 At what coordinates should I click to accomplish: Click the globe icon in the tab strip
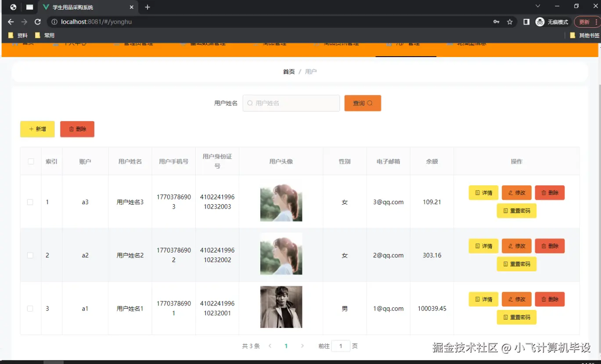(x=13, y=7)
